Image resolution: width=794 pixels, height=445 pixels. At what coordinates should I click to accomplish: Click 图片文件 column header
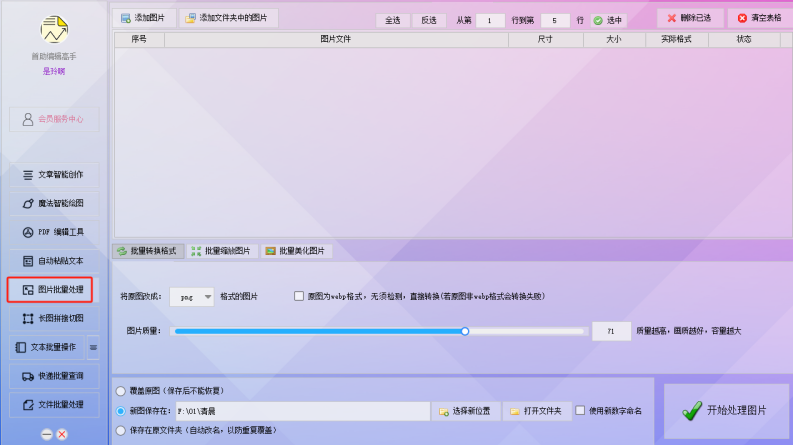click(x=336, y=39)
